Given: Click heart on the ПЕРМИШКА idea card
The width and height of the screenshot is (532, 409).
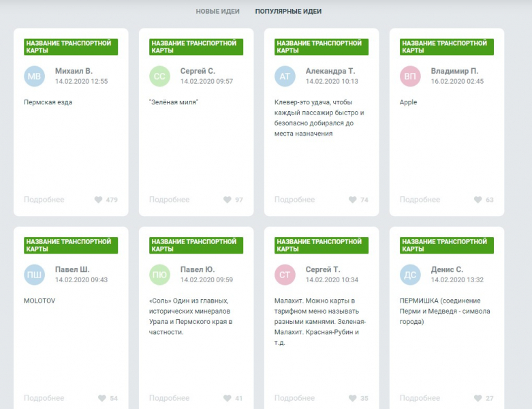Looking at the screenshot, I should point(478,398).
